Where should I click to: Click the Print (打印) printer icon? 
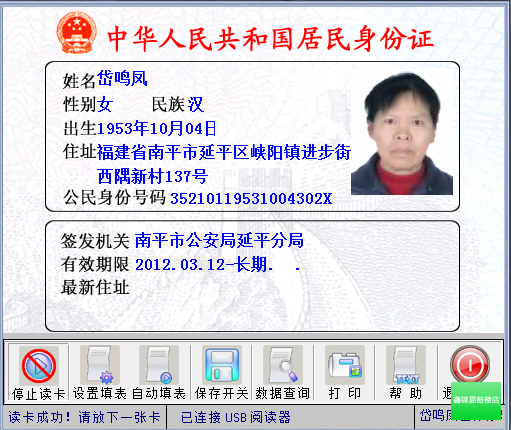[345, 365]
